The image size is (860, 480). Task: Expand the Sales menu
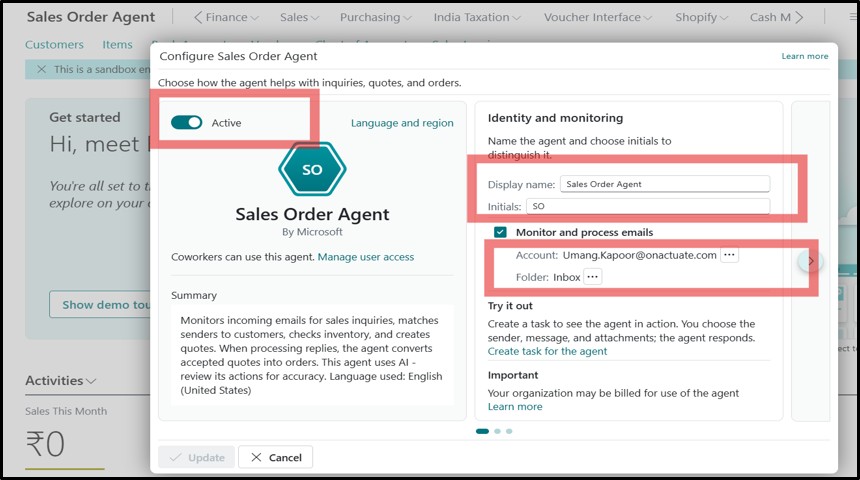tap(299, 18)
